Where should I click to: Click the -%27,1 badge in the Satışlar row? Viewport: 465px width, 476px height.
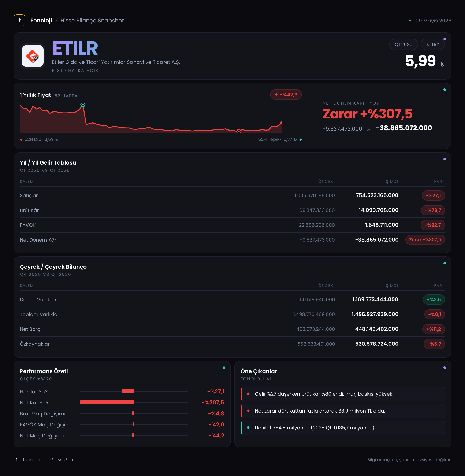click(433, 195)
